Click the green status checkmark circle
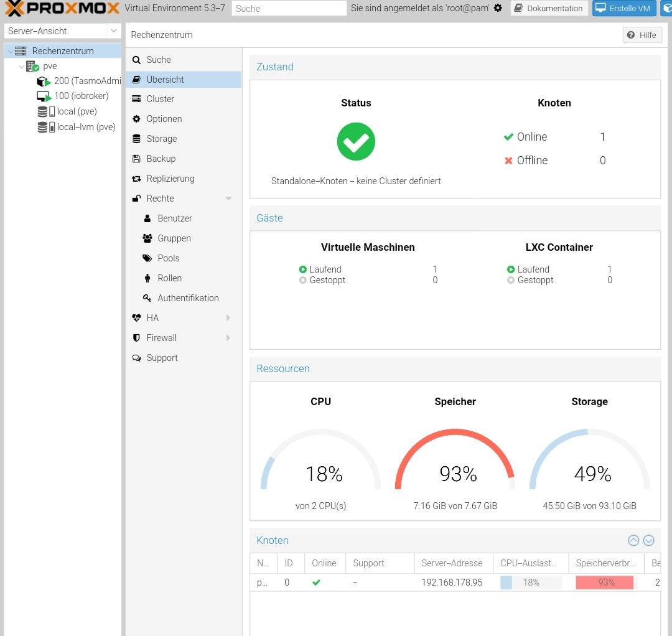Image resolution: width=672 pixels, height=636 pixels. pos(356,141)
